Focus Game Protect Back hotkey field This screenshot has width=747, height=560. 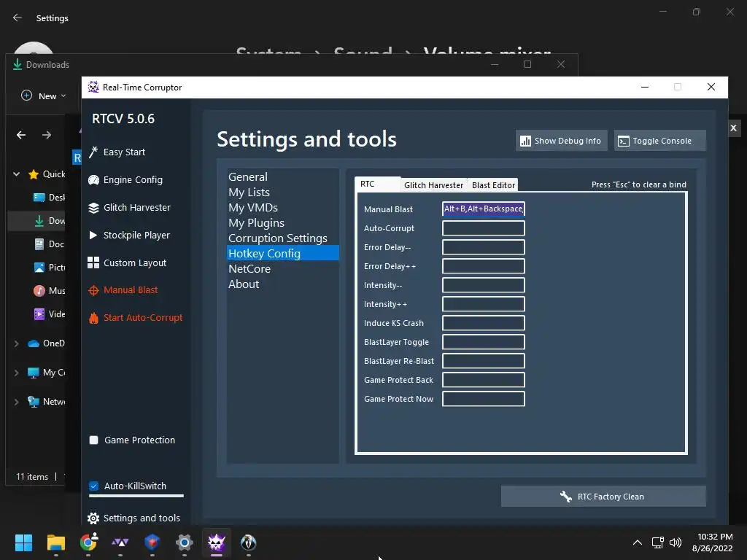484,380
